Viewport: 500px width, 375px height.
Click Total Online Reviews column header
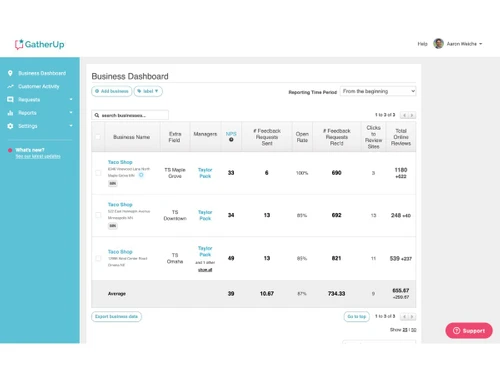coord(401,137)
